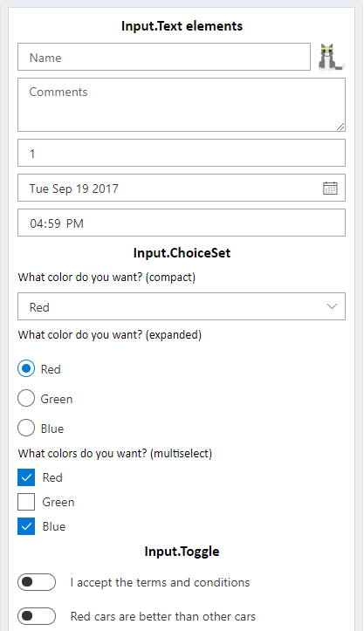This screenshot has height=631, width=364.
Task: Click into the Comments text area
Action: click(182, 105)
